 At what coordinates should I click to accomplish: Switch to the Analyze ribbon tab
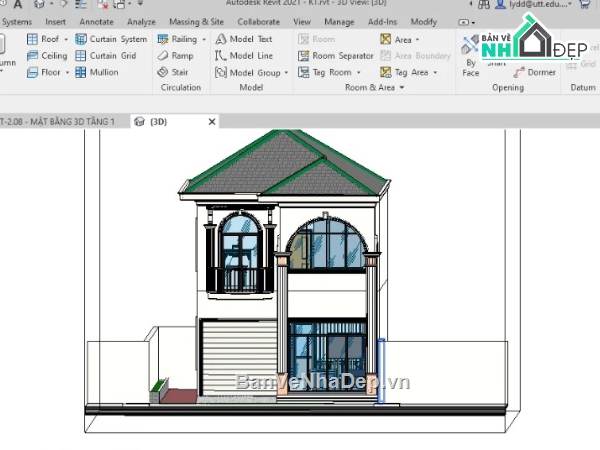pos(141,22)
